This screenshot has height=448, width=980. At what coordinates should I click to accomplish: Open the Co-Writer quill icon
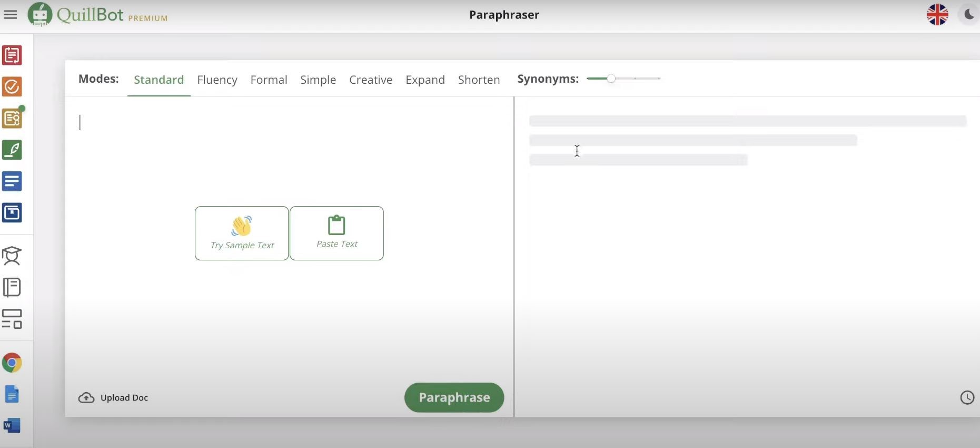tap(12, 150)
